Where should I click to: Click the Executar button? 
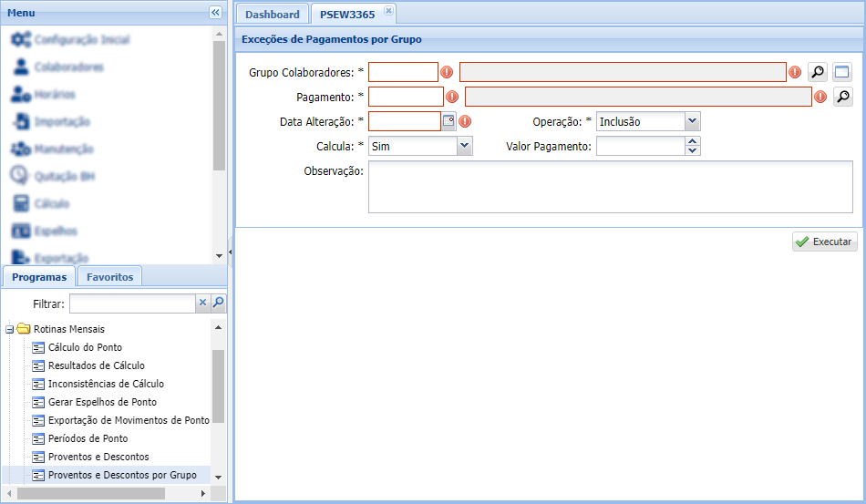point(824,242)
